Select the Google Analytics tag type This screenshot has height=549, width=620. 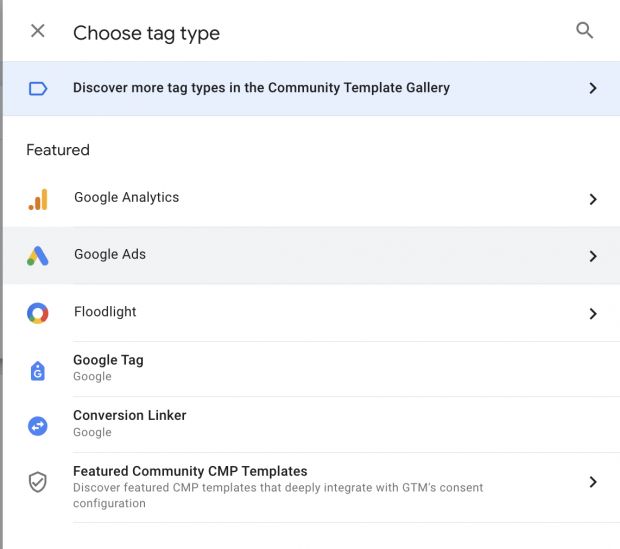[312, 199]
